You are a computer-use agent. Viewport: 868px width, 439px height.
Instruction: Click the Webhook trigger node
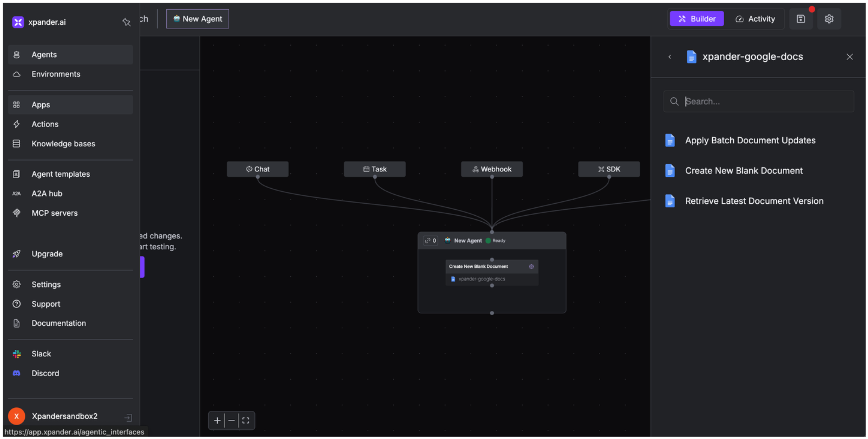pyautogui.click(x=492, y=169)
